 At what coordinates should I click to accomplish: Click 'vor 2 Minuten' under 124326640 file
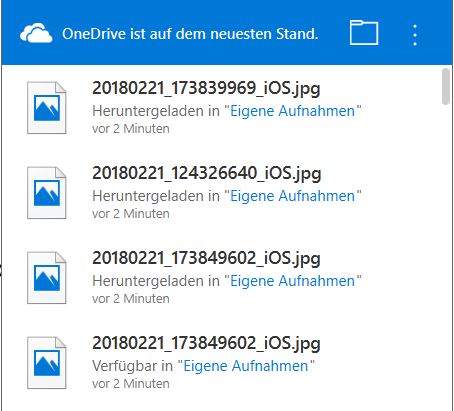pos(131,214)
